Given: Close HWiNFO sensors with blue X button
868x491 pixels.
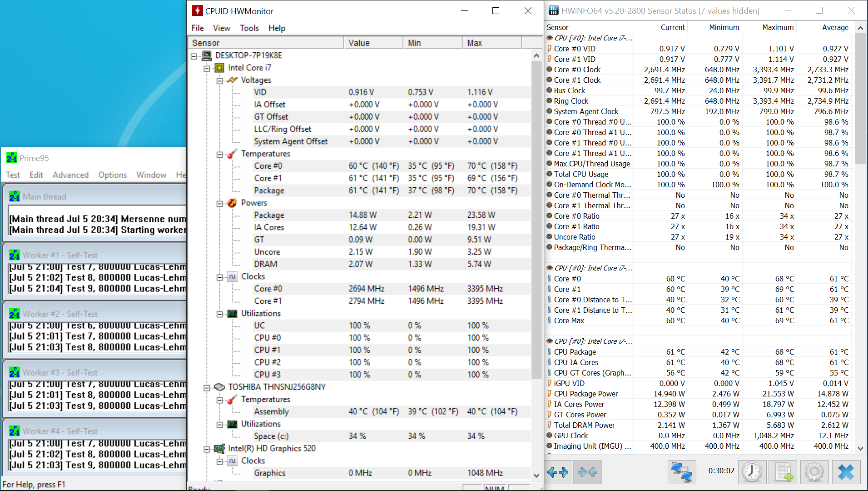Looking at the screenshot, I should (x=846, y=472).
